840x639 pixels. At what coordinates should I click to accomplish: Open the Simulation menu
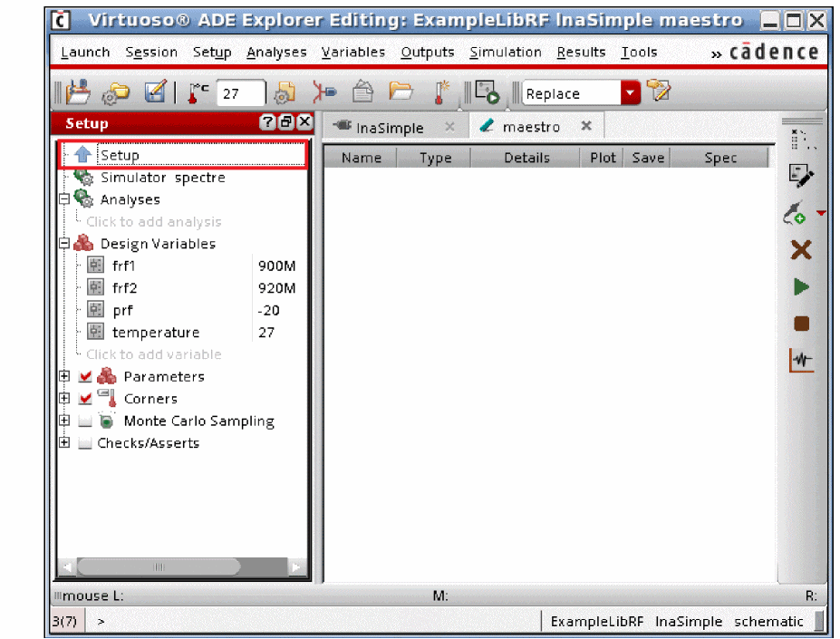506,52
